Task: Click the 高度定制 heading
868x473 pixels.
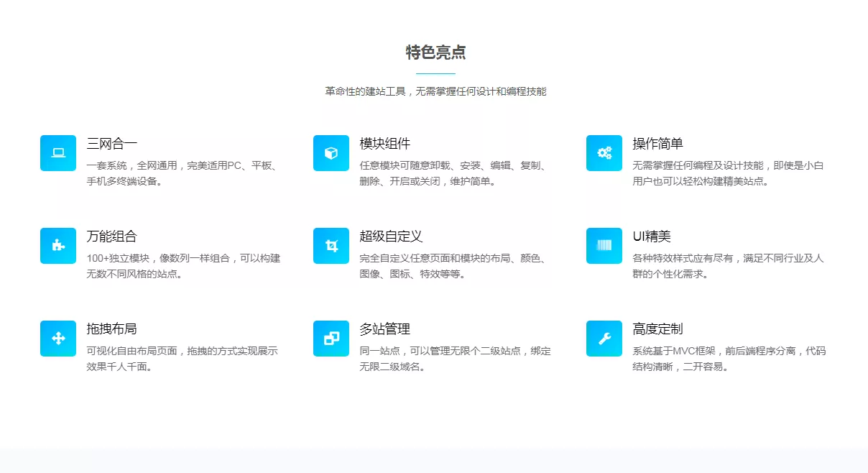Action: point(657,329)
